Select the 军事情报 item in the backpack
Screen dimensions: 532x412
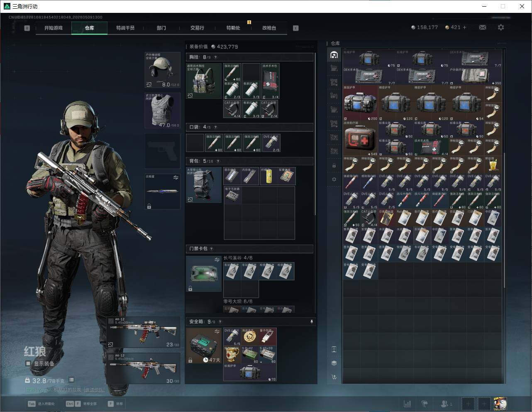[287, 176]
